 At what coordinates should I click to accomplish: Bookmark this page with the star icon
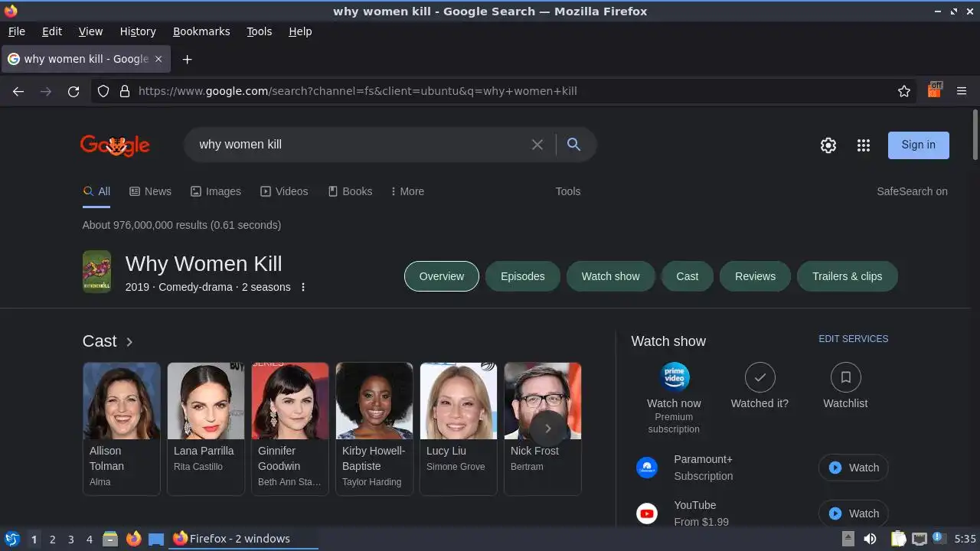(x=904, y=91)
